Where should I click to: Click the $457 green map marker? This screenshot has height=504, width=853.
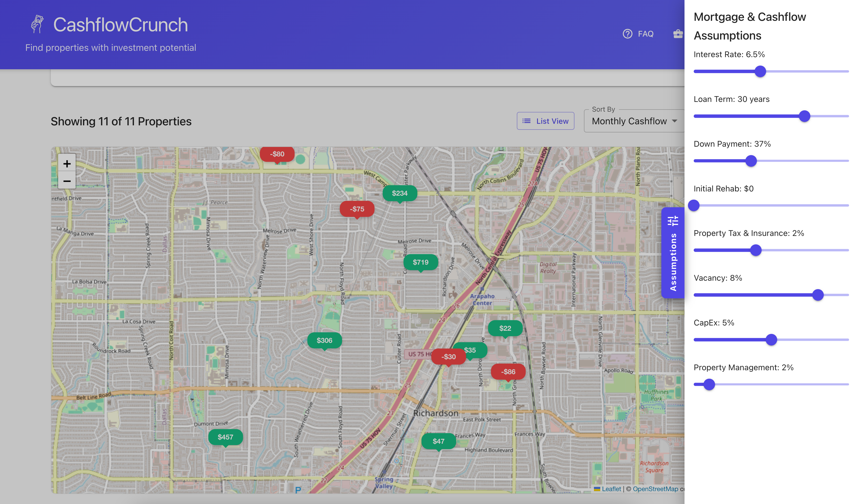click(225, 437)
